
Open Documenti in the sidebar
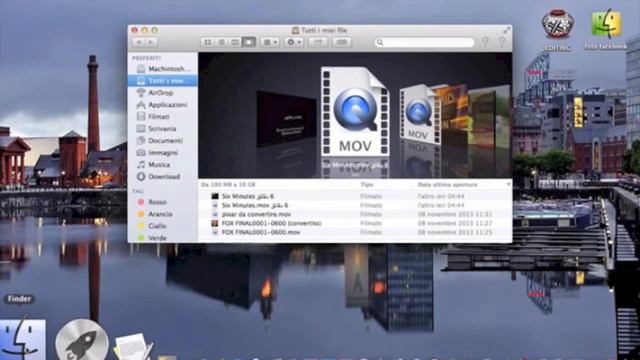point(163,140)
